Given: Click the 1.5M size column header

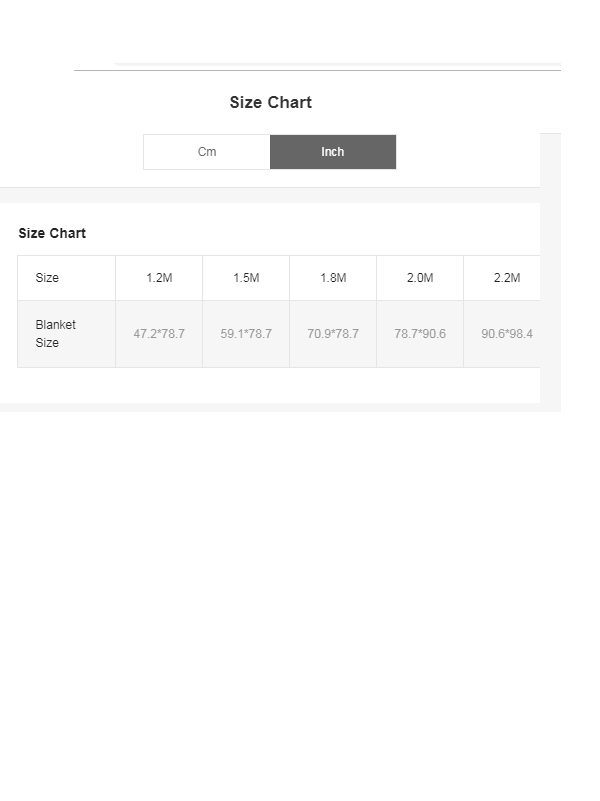Looking at the screenshot, I should pyautogui.click(x=246, y=278).
